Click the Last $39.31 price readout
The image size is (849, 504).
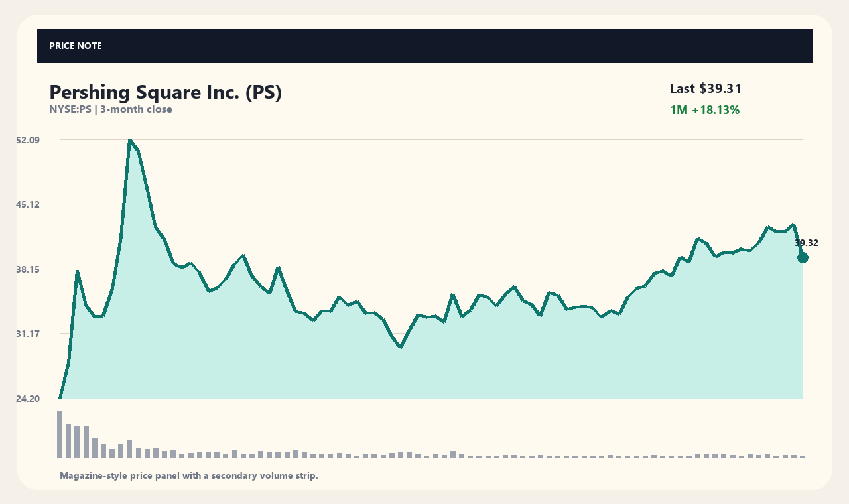pos(706,88)
